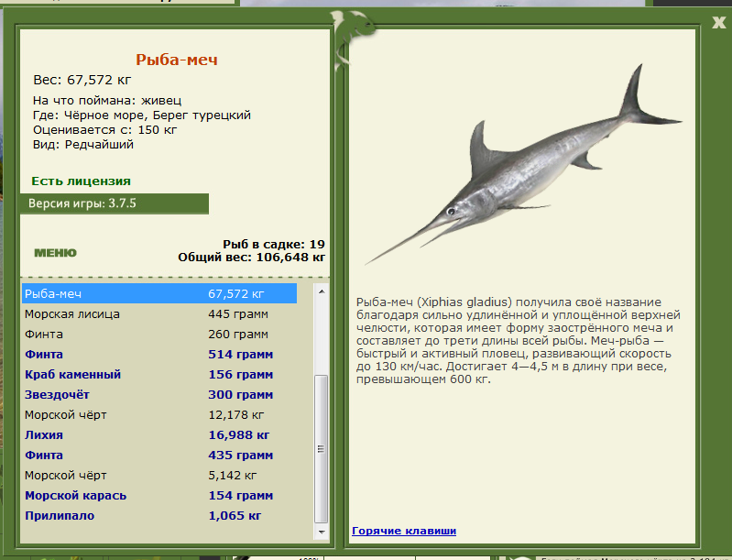This screenshot has width=732, height=560.
Task: Open the МЕНЮ button
Action: tap(55, 253)
